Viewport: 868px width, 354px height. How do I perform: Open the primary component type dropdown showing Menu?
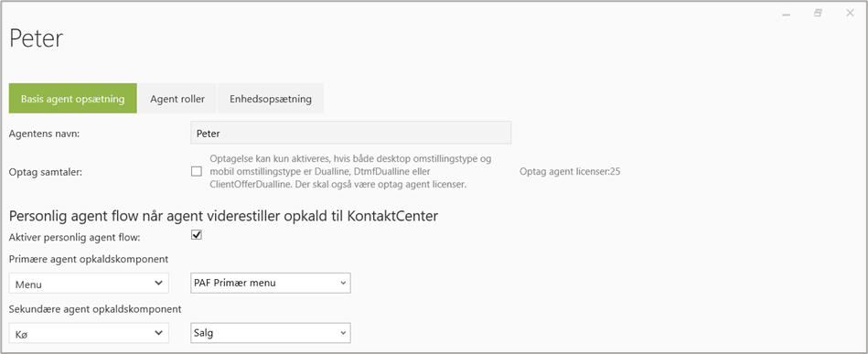[89, 284]
